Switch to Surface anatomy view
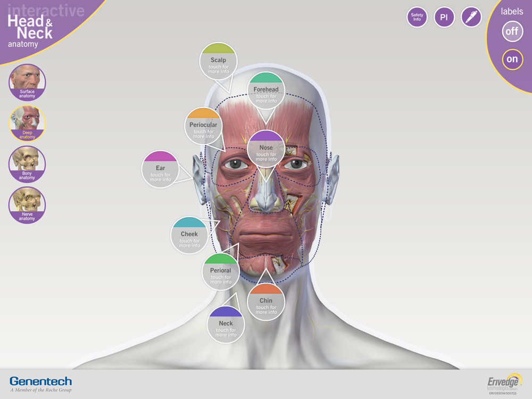532x399 pixels. click(27, 82)
